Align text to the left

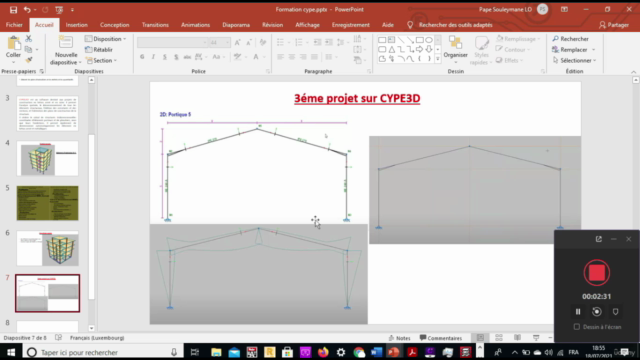click(x=280, y=57)
